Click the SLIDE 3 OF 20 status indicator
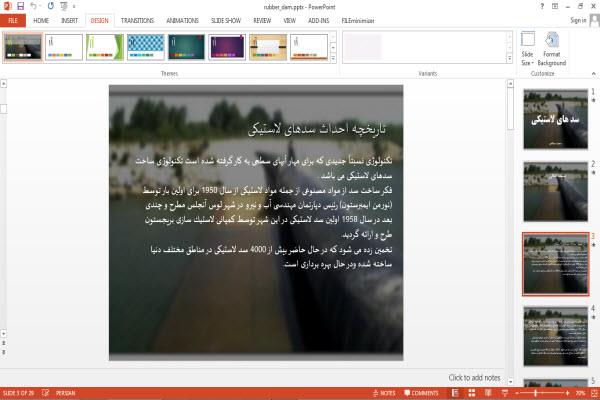The width and height of the screenshot is (600, 400). point(18,393)
